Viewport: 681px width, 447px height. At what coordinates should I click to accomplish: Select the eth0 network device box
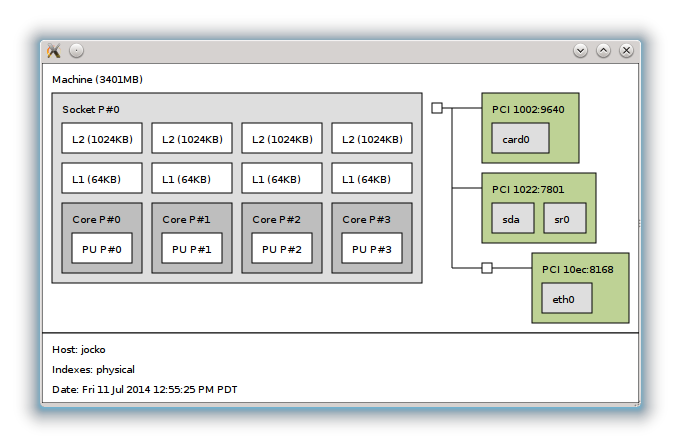pyautogui.click(x=566, y=298)
